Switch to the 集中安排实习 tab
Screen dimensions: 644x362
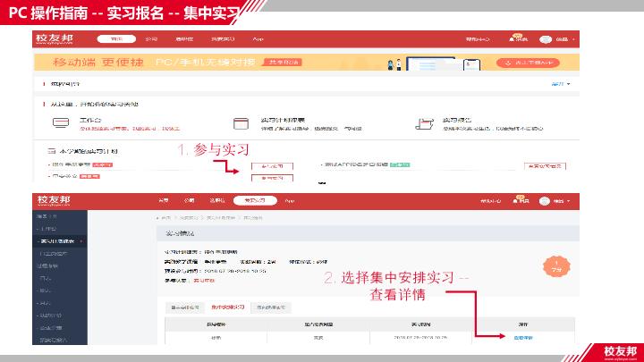click(226, 307)
